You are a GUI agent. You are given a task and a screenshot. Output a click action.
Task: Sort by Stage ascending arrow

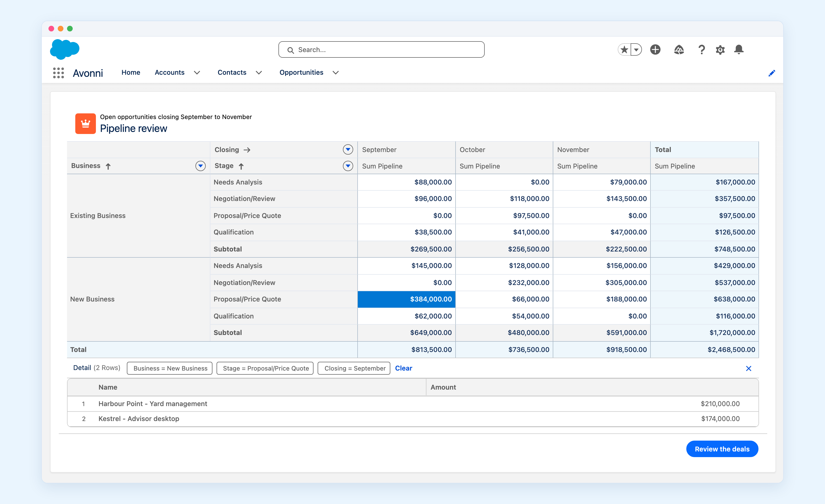[241, 166]
